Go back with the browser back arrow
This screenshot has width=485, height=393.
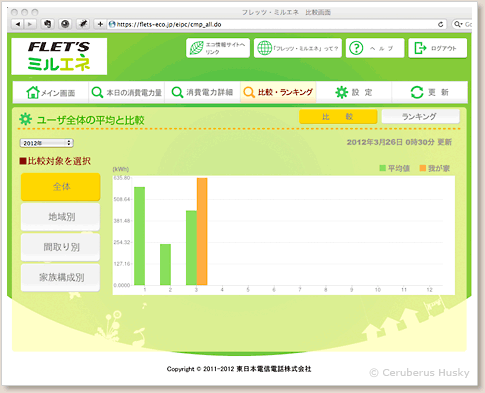pos(18,24)
